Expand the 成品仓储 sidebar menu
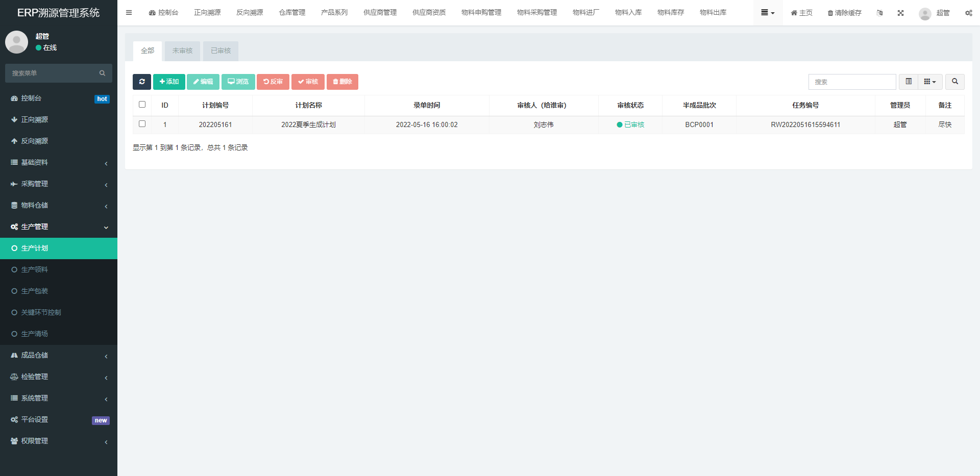980x476 pixels. (x=59, y=355)
